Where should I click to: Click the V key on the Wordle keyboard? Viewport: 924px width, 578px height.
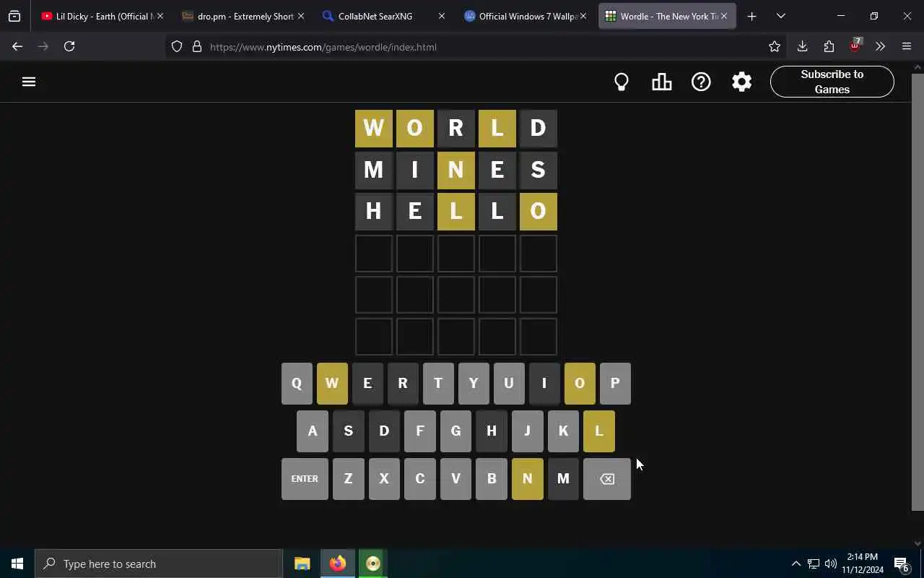tap(456, 478)
